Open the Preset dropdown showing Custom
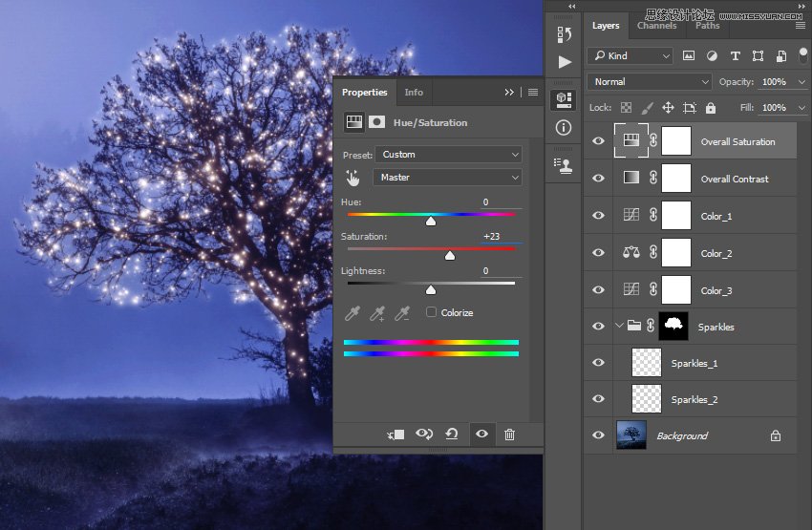Viewport: 812px width, 530px height. pos(448,154)
